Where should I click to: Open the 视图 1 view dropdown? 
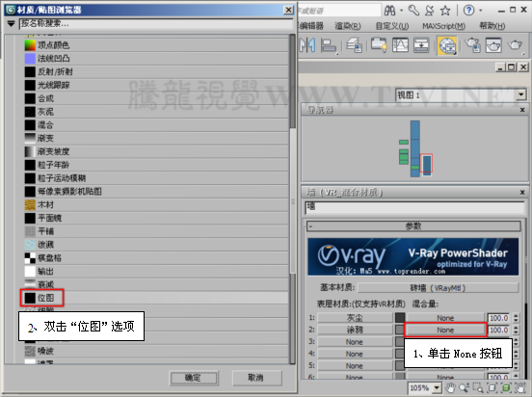coord(521,94)
